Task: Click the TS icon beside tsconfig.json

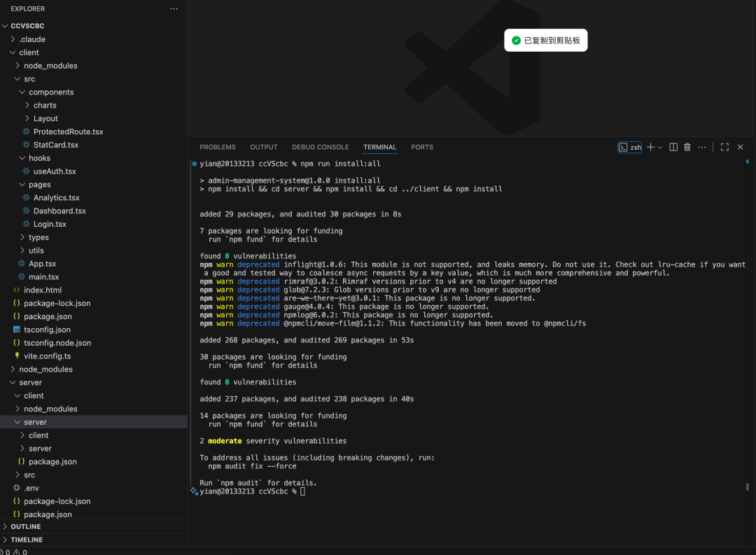Action: (16, 330)
